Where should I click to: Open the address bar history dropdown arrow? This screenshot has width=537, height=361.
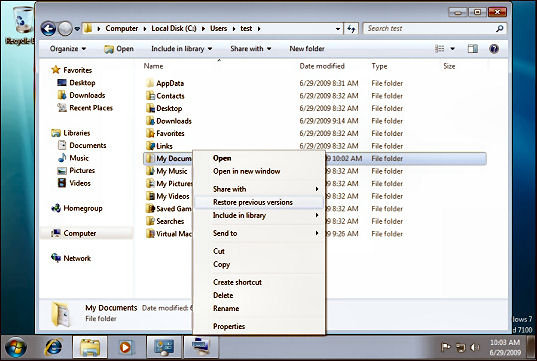(x=338, y=29)
